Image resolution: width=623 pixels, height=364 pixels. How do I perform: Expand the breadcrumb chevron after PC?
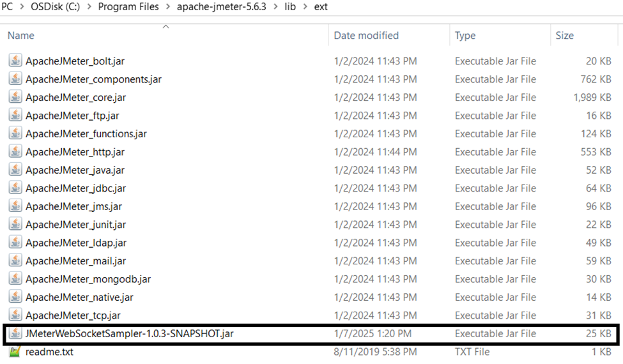pyautogui.click(x=22, y=7)
